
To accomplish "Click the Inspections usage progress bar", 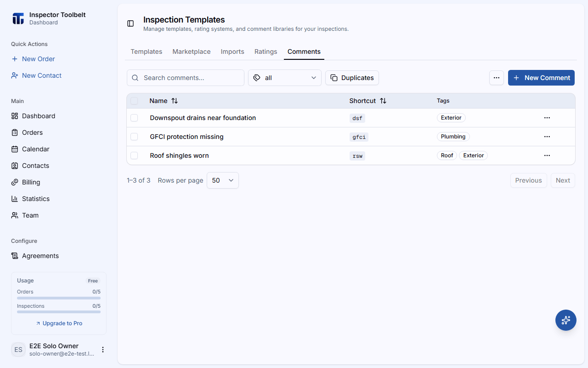I will pos(59,312).
